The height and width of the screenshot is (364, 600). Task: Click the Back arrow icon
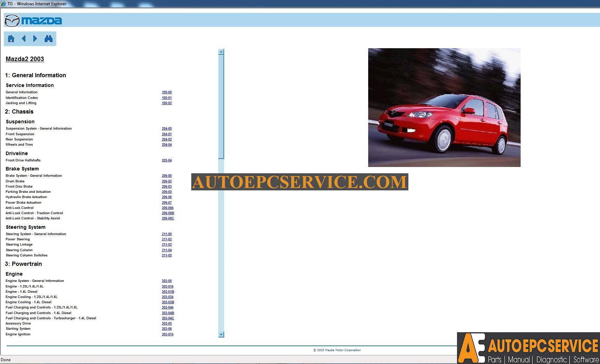pos(23,38)
